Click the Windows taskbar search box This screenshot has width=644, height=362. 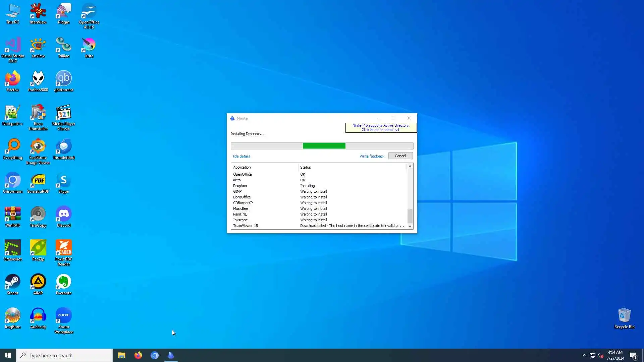tap(64, 355)
